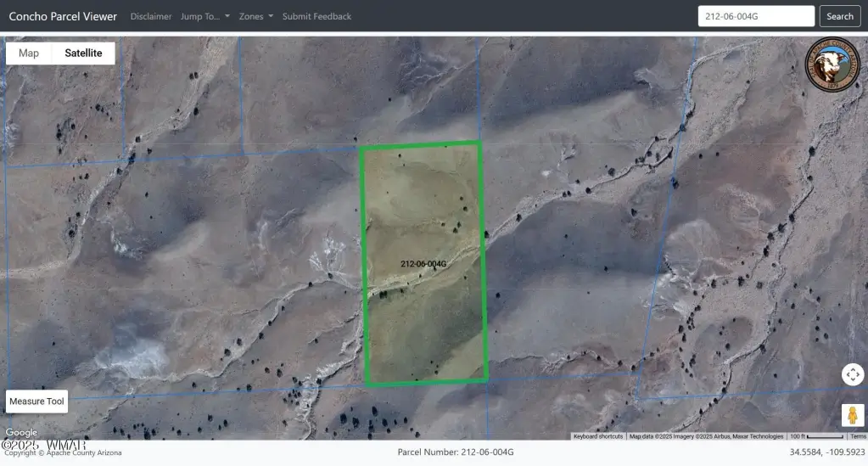Click the green outline of the highlighted parcel
Viewport: 868px width, 466px height.
pyautogui.click(x=483, y=263)
